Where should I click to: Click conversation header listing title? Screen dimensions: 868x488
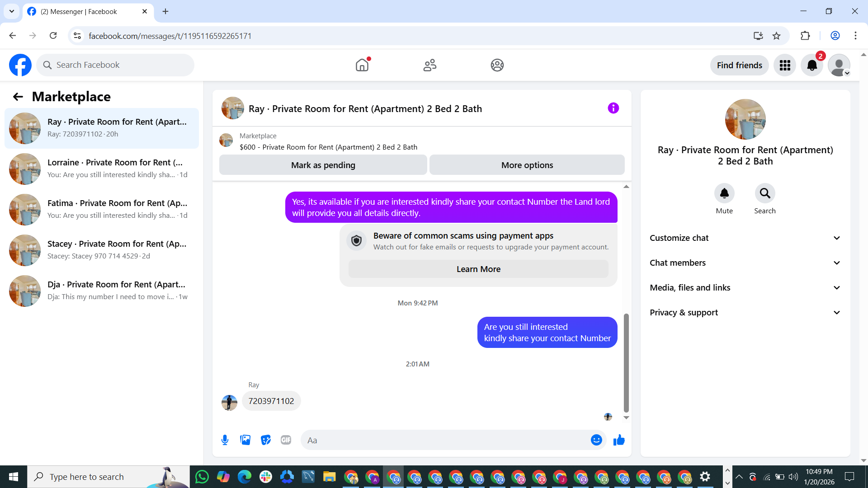365,109
